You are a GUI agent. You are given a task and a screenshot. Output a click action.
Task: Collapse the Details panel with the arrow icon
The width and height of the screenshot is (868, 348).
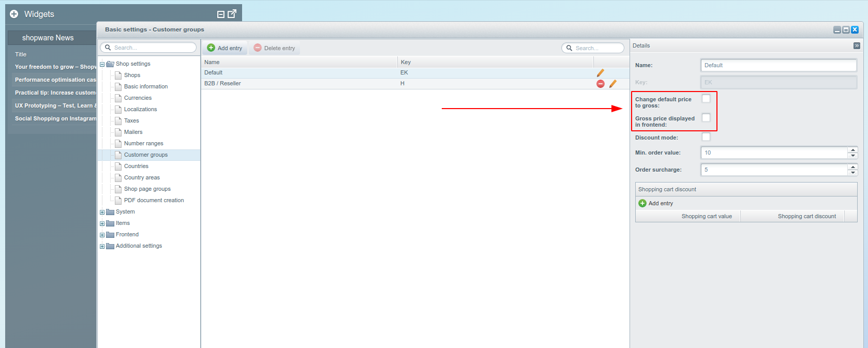click(857, 46)
